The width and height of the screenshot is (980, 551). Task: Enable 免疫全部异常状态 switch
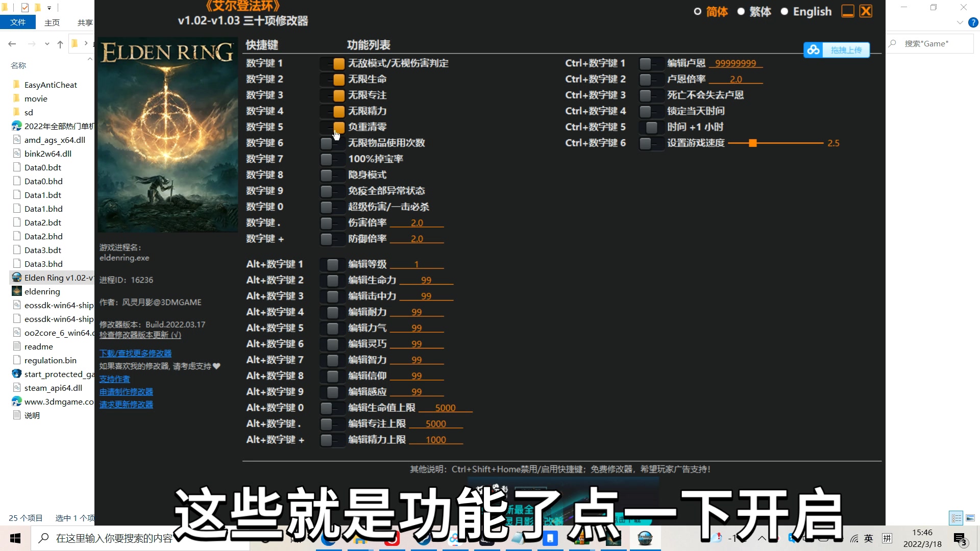pos(332,191)
